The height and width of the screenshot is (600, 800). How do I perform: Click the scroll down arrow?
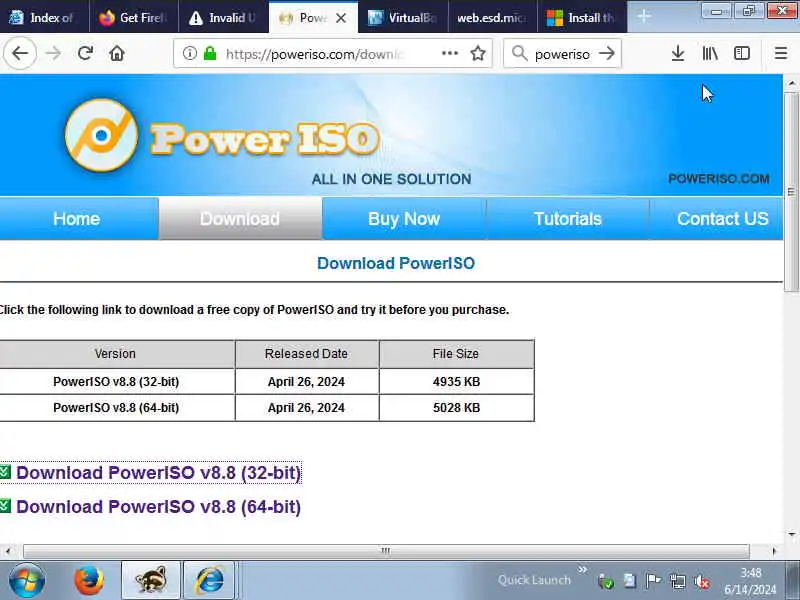pos(792,534)
